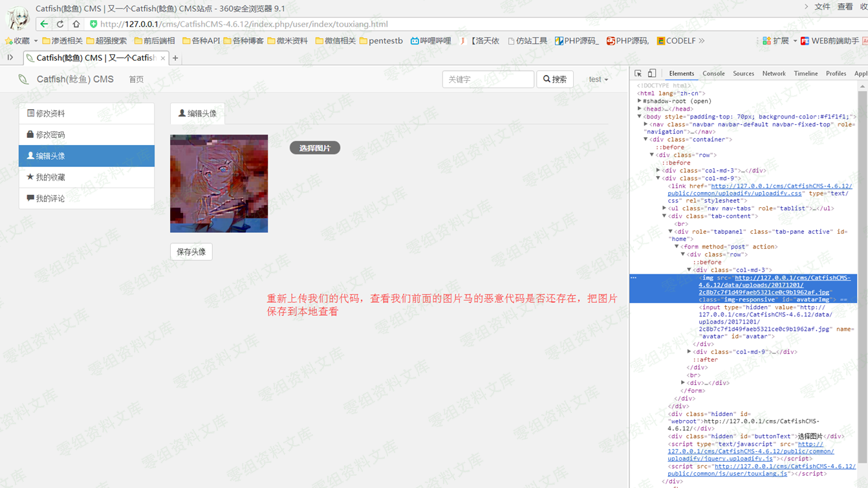Click the 保存头像 save avatar button

[191, 252]
